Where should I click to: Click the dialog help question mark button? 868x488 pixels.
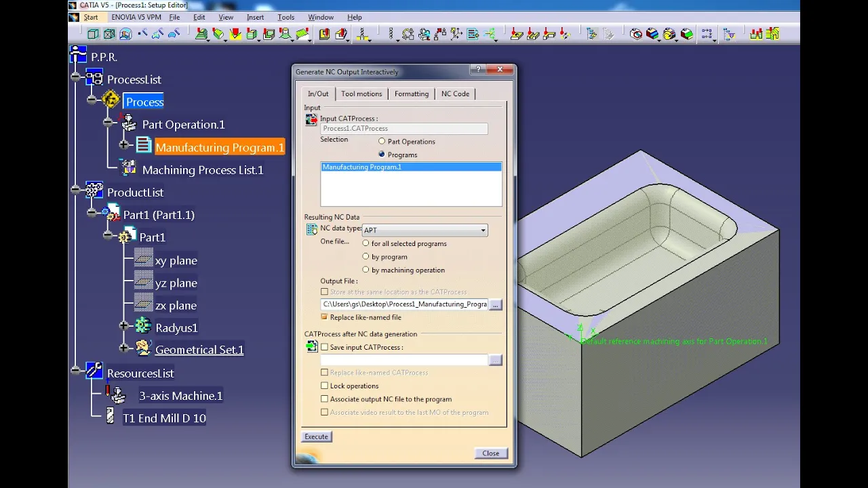(478, 70)
